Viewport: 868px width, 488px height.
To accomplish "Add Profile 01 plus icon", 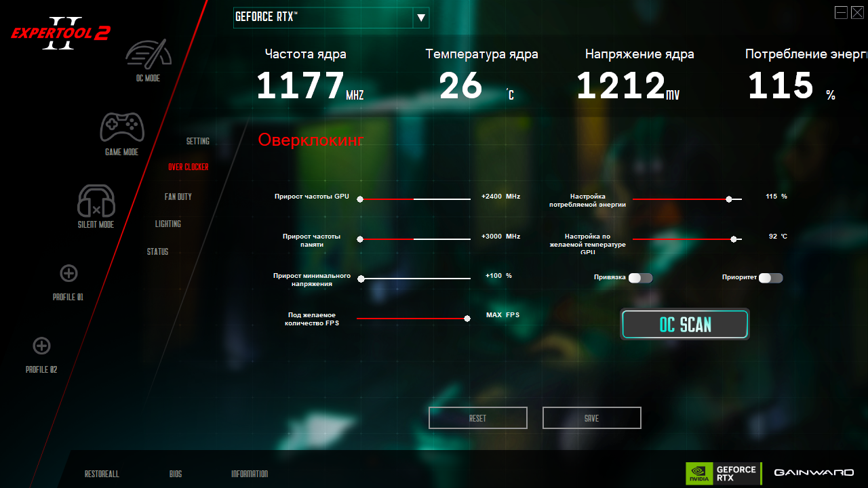I will pyautogui.click(x=68, y=273).
